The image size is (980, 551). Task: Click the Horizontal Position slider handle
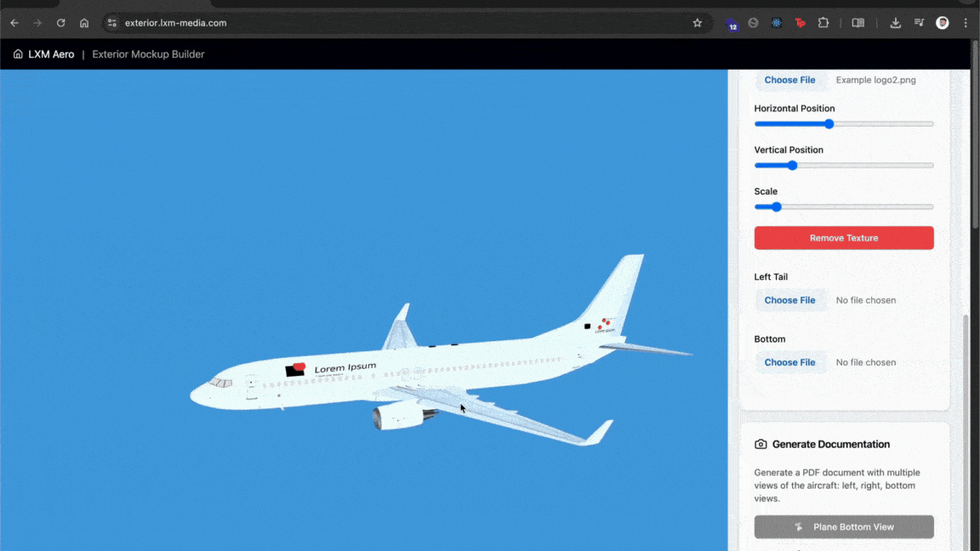pos(829,124)
